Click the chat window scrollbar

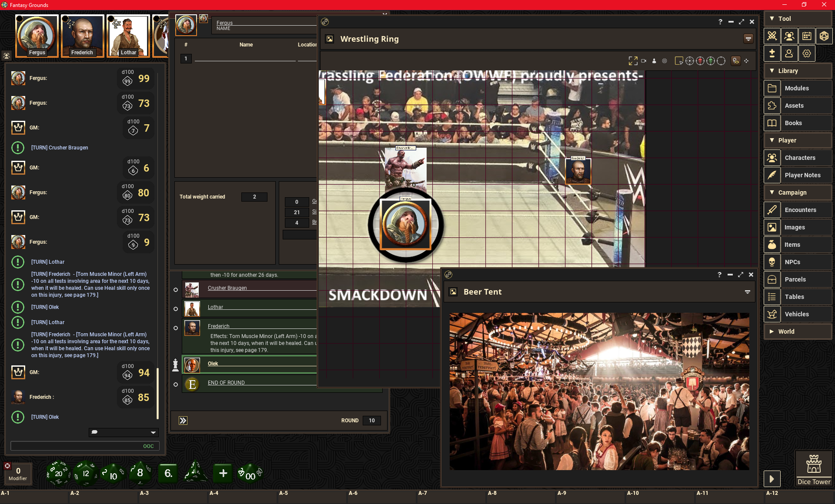tap(157, 393)
